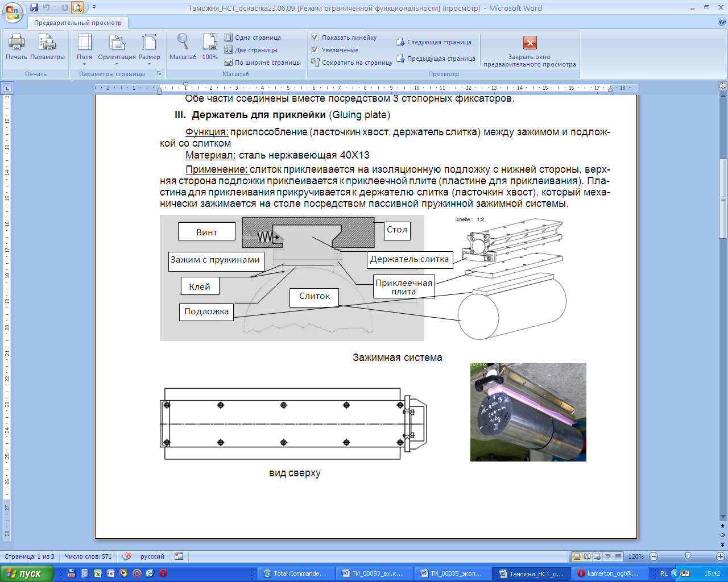Switch to Web Layout view button

pyautogui.click(x=597, y=557)
